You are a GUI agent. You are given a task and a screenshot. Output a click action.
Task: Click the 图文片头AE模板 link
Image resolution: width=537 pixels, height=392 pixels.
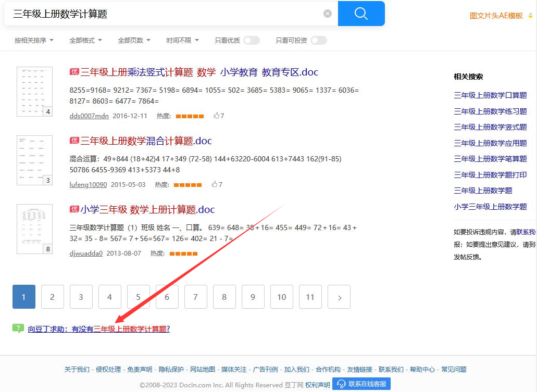click(x=496, y=16)
